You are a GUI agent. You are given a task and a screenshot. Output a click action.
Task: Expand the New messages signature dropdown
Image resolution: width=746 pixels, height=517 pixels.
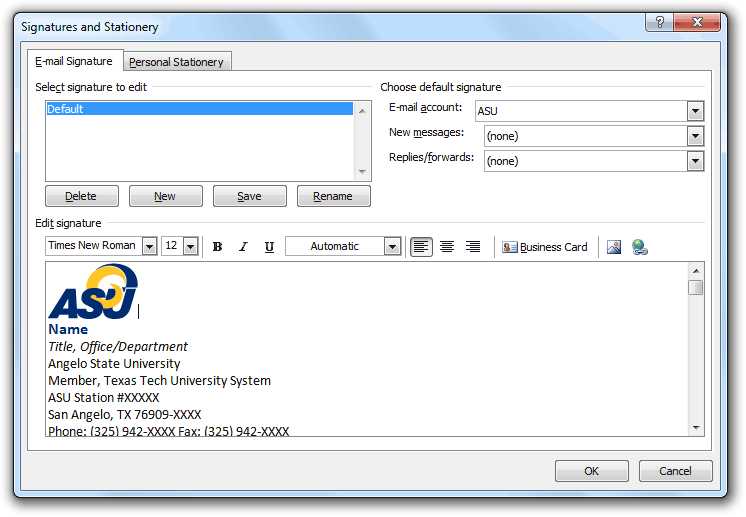(x=695, y=137)
